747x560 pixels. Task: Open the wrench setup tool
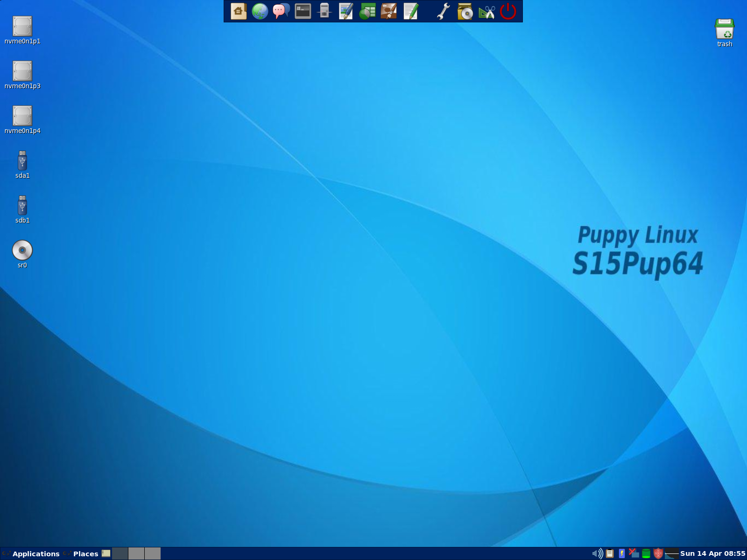(444, 11)
